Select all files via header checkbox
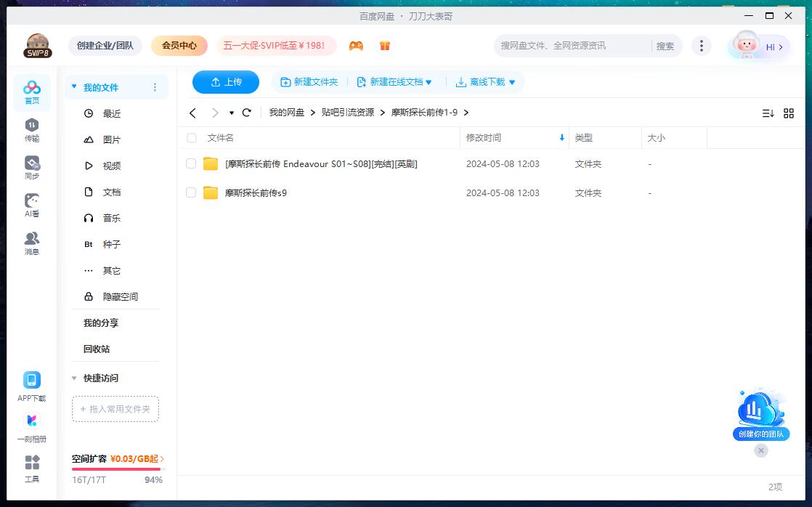Image resolution: width=812 pixels, height=507 pixels. pyautogui.click(x=191, y=138)
